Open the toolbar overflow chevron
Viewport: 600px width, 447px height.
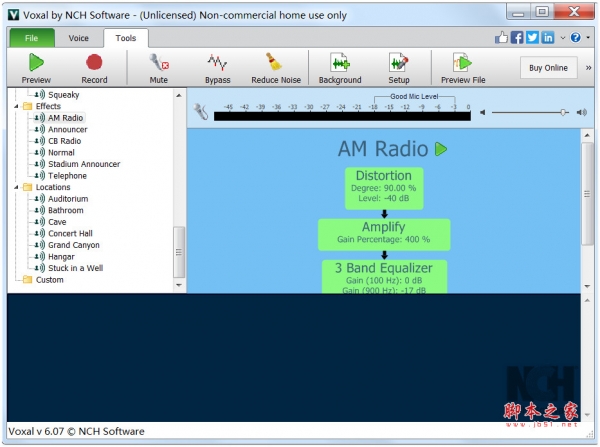587,68
